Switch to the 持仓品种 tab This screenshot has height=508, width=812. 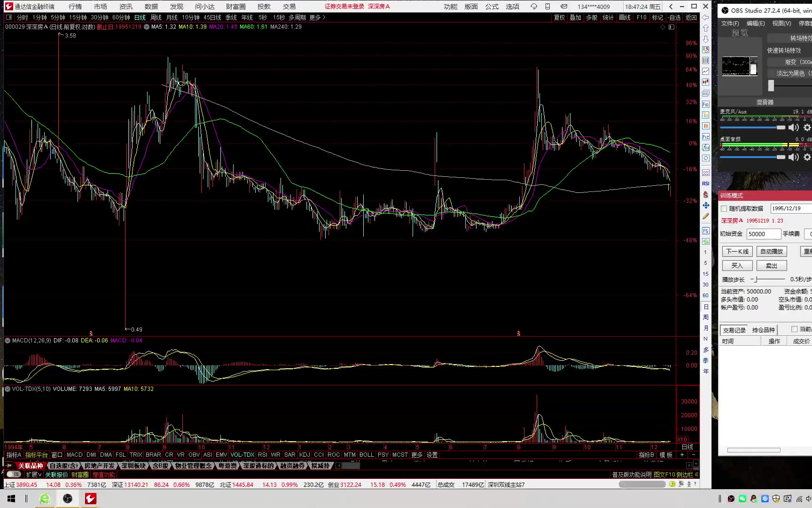[x=763, y=330]
